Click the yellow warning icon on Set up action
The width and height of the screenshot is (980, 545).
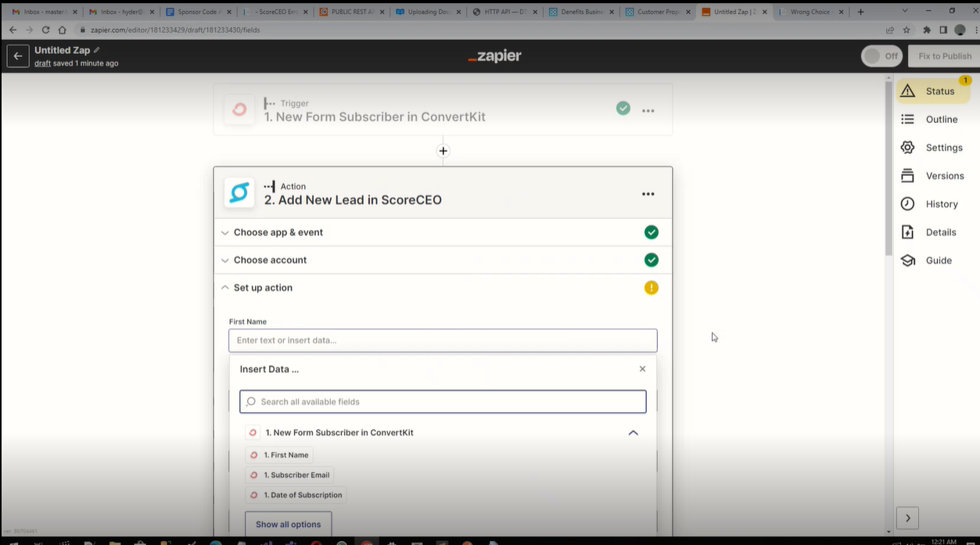point(652,288)
